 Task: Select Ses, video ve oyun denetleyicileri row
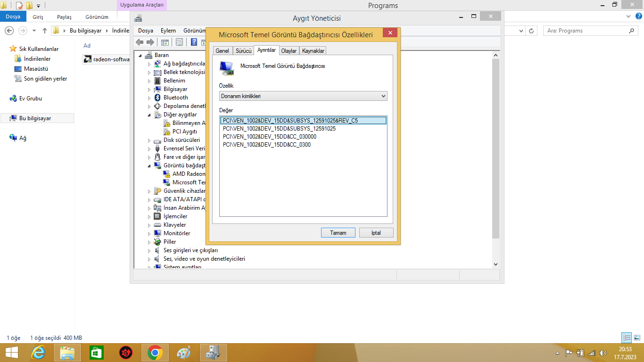click(204, 259)
